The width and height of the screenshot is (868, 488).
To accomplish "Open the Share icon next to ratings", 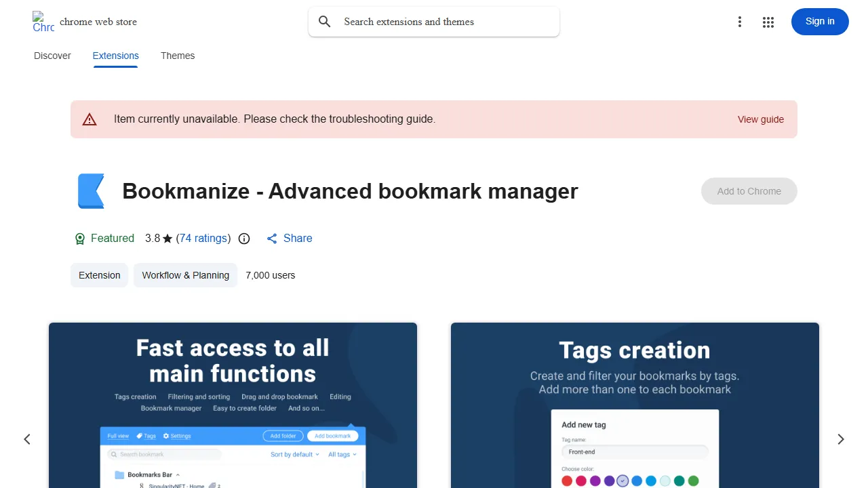I will [x=271, y=238].
